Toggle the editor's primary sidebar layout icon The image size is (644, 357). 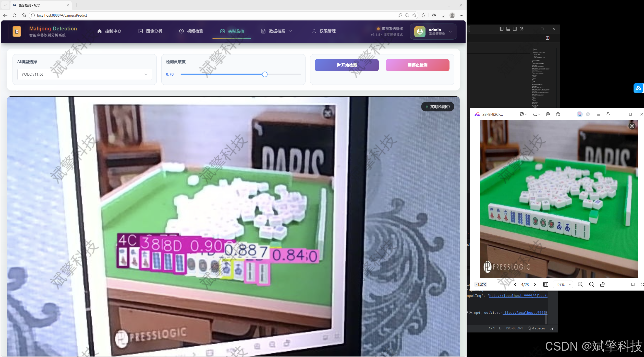coord(501,29)
